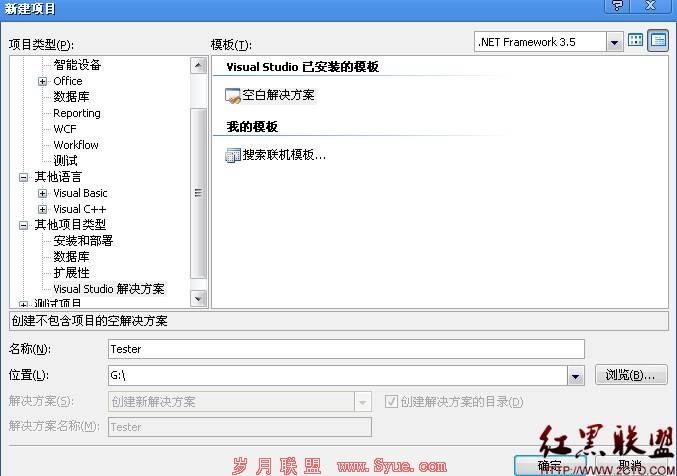Select Reporting project type
The width and height of the screenshot is (677, 476).
pyautogui.click(x=77, y=113)
